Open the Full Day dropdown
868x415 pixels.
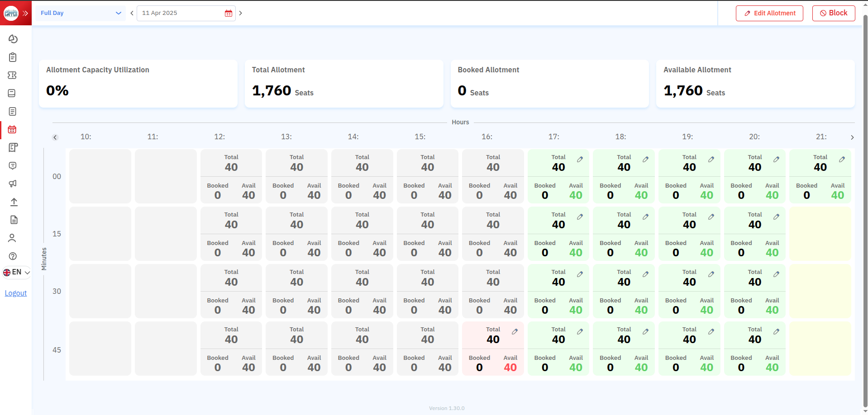[81, 13]
